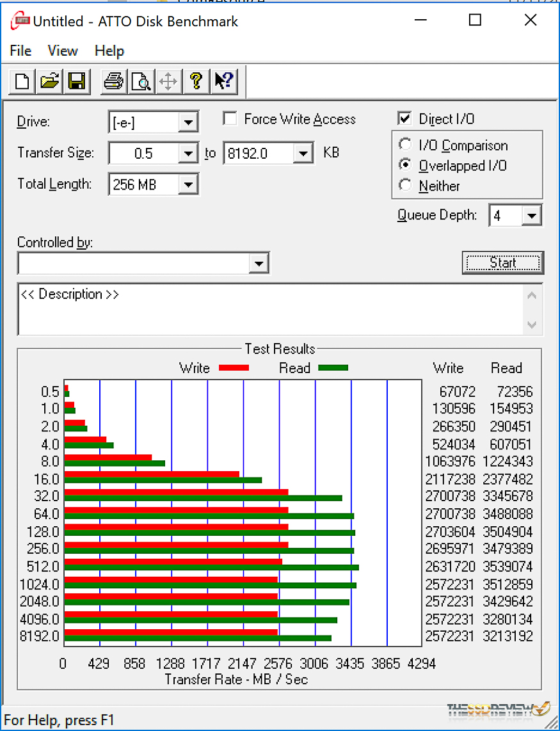The image size is (560, 731).
Task: Expand the Controlled by dropdown
Action: pos(259,263)
